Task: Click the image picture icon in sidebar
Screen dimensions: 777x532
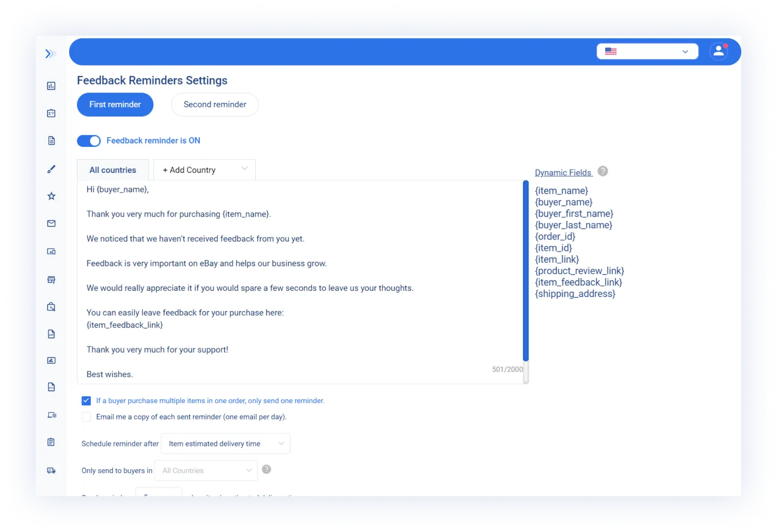Action: [x=51, y=360]
